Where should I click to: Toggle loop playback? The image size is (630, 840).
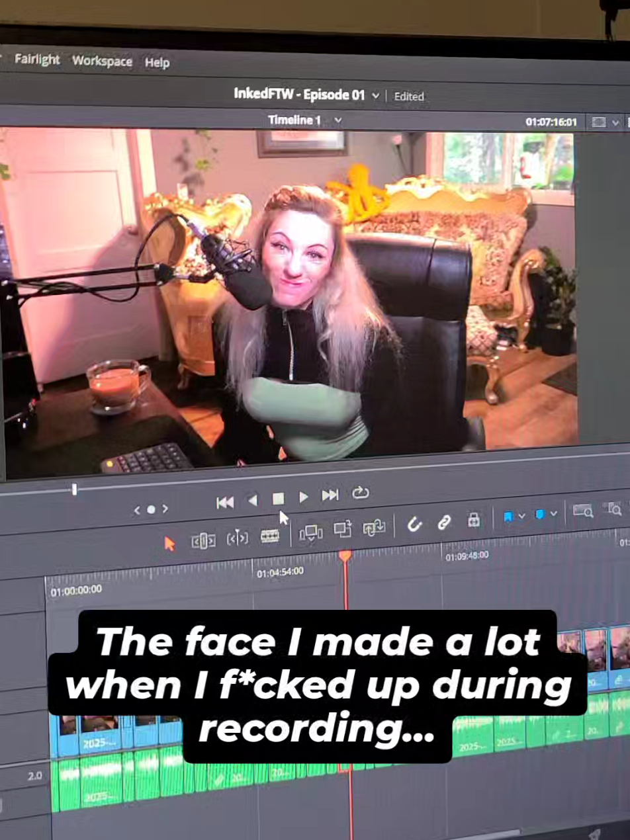click(360, 493)
